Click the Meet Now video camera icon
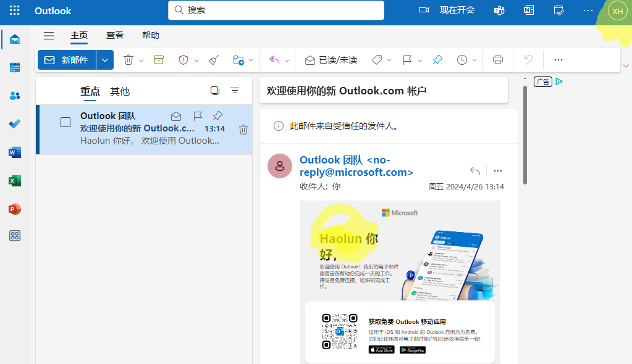The height and width of the screenshot is (364, 632). click(x=424, y=10)
